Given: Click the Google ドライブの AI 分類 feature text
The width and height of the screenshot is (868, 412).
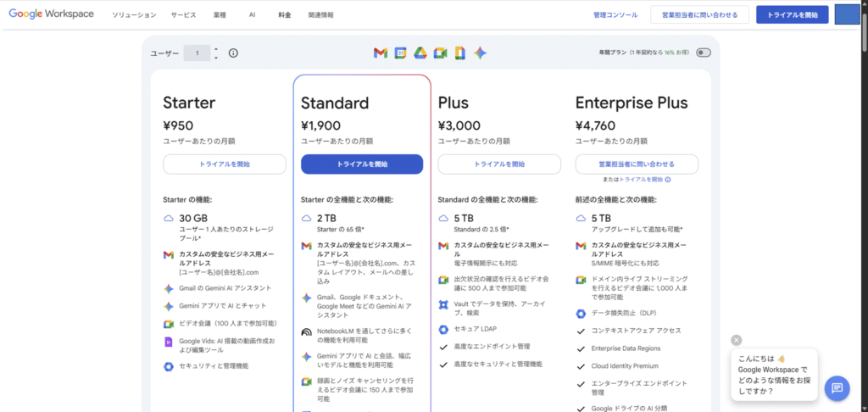Looking at the screenshot, I should point(629,409).
